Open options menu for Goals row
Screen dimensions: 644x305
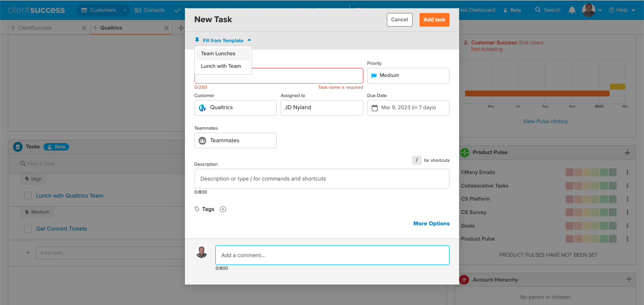[x=627, y=226]
